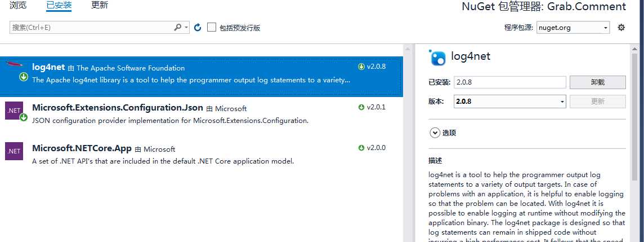Open the 版本 2.0.8 version dropdown

point(509,101)
